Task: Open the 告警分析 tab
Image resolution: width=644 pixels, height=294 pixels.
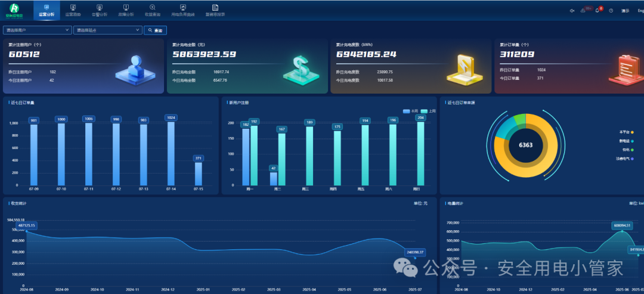Action: (100, 10)
